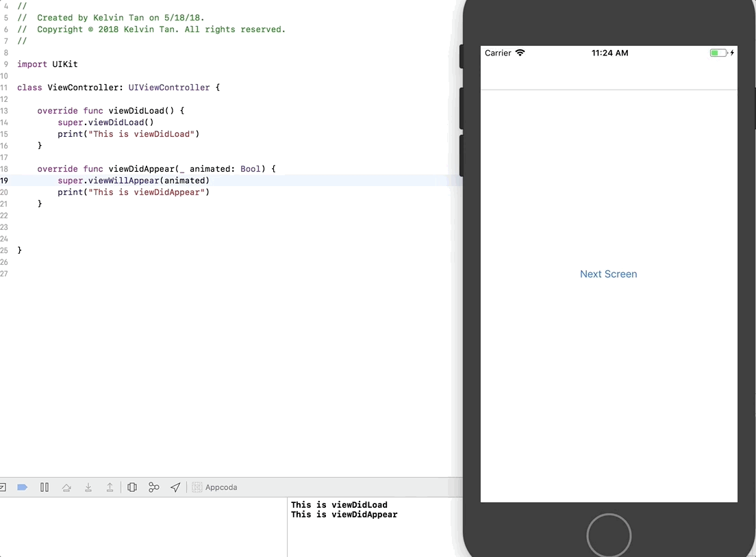756x557 pixels.
Task: Hide the debug area with toggle icon
Action: 3,487
